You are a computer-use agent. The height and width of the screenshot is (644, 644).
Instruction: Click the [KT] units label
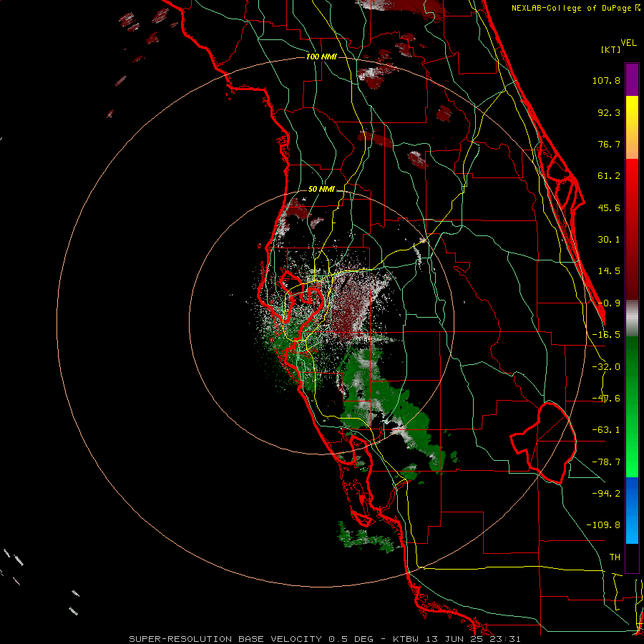click(x=610, y=49)
